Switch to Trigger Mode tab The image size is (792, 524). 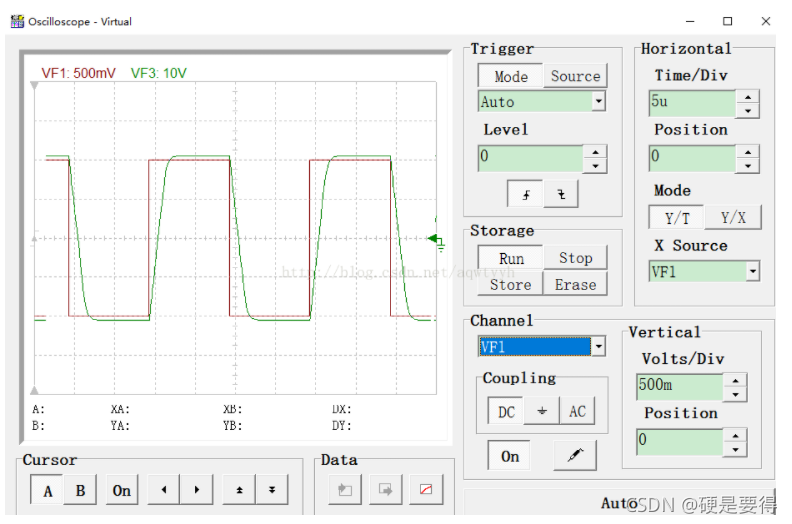(x=511, y=76)
